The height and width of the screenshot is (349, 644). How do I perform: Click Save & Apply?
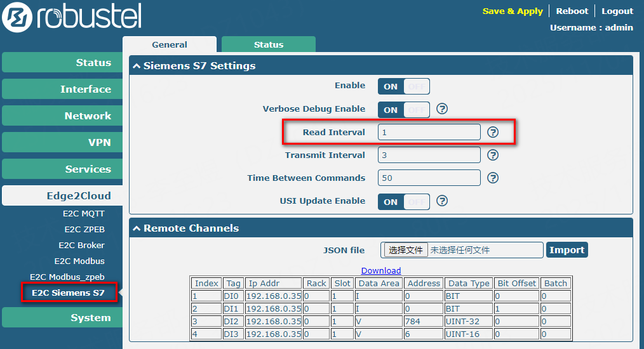click(x=512, y=11)
